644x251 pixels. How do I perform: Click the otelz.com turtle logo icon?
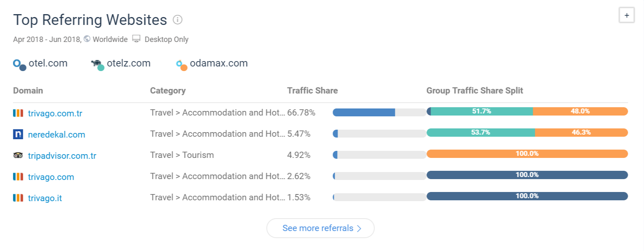coord(97,64)
